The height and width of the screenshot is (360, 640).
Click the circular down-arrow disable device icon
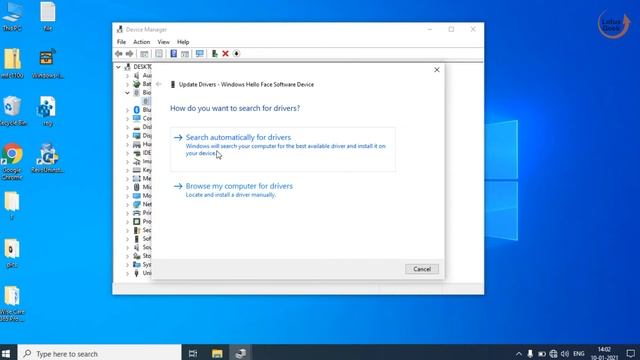236,53
